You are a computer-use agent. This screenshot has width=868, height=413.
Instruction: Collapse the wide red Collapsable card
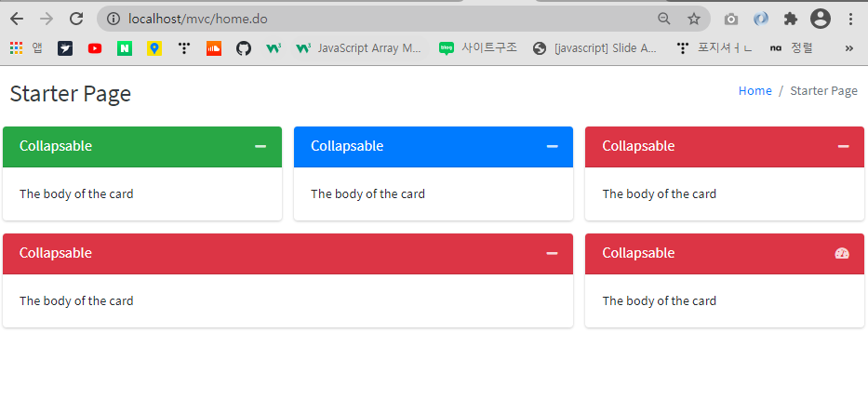pyautogui.click(x=552, y=253)
